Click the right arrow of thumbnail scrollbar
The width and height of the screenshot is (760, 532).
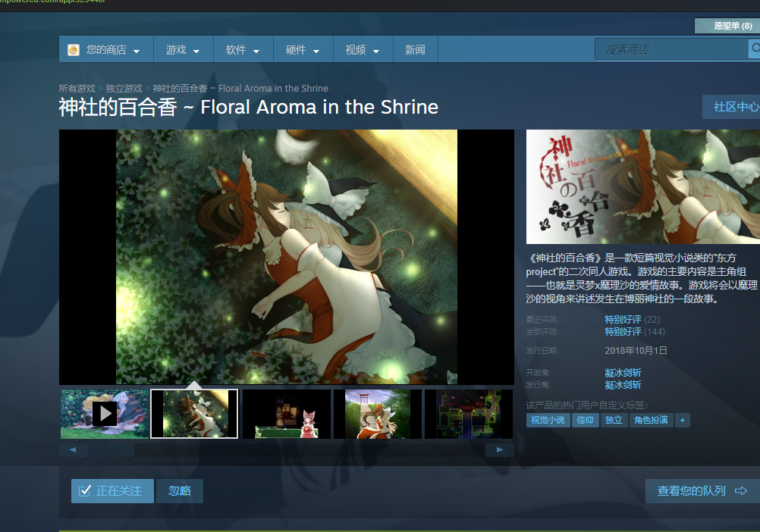coord(500,450)
